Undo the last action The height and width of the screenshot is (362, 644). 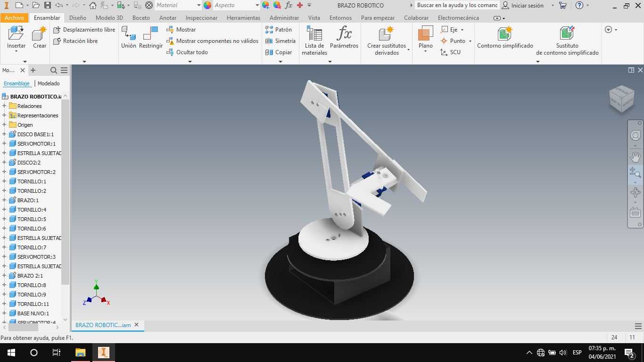(59, 5)
